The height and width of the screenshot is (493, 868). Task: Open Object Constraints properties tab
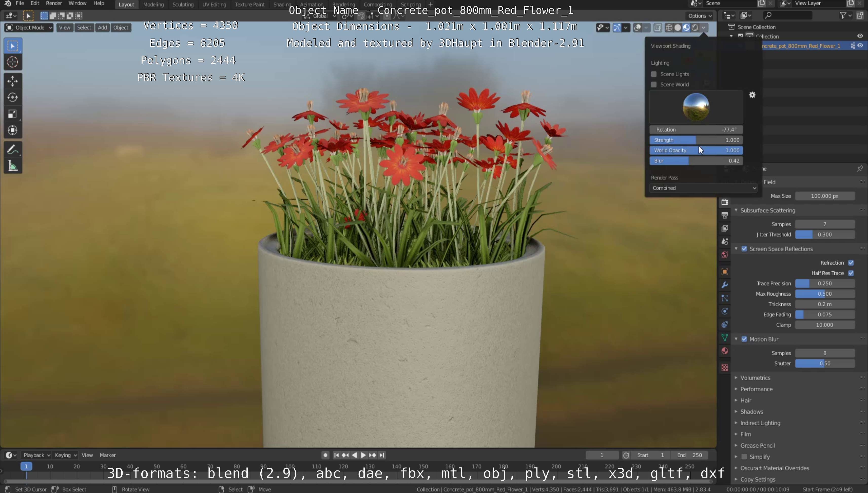(724, 324)
